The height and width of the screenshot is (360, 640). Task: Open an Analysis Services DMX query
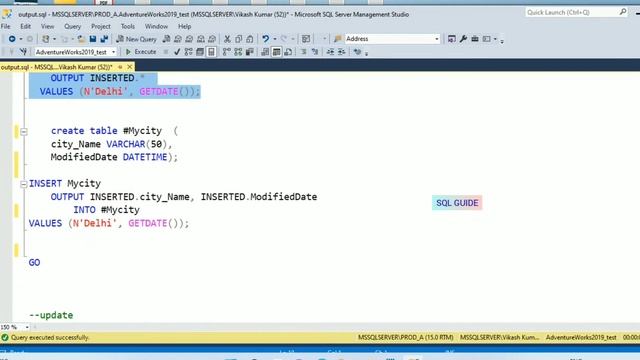click(x=189, y=39)
